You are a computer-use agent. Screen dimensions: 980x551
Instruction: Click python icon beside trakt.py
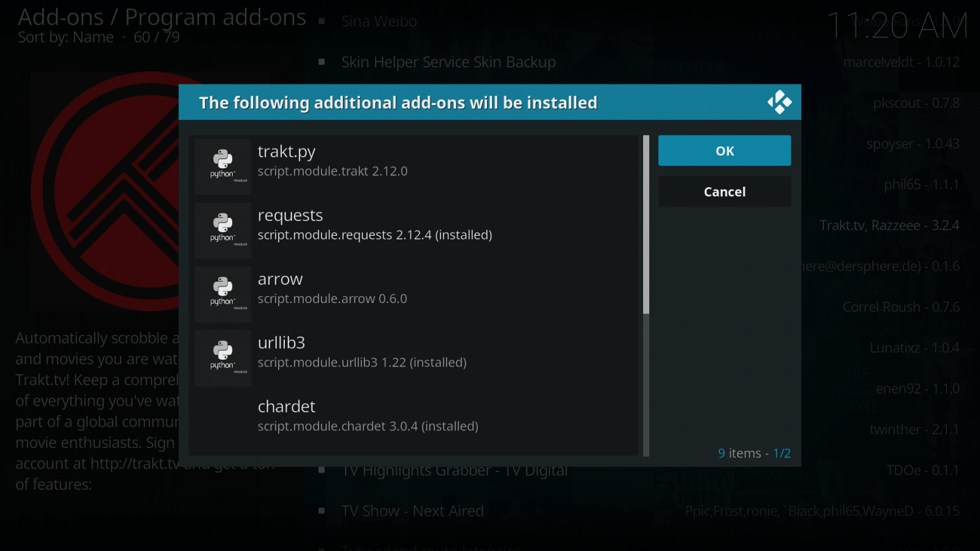tap(223, 167)
